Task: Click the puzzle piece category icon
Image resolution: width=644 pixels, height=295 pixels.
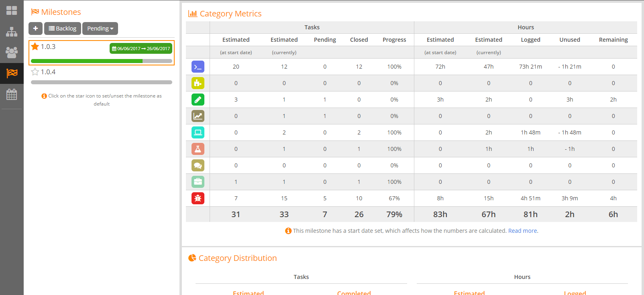Action: [x=198, y=83]
